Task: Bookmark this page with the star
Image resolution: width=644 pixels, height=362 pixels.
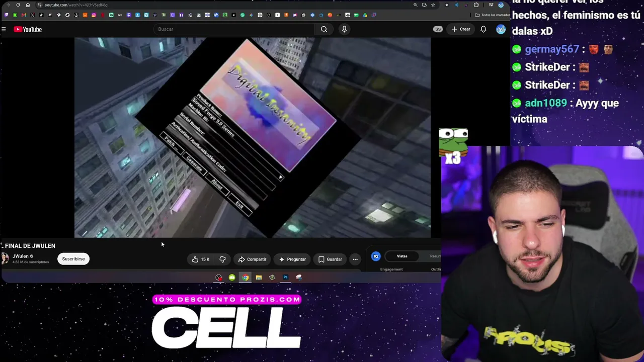Action: [x=433, y=5]
